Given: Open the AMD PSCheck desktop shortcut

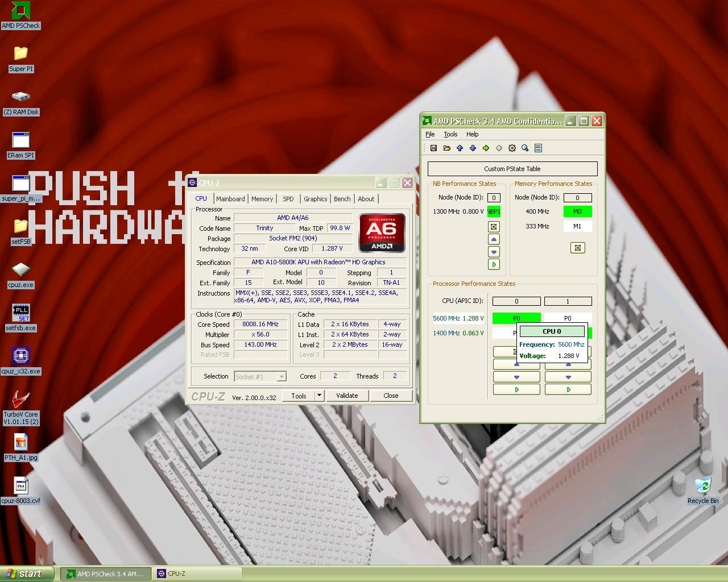Looking at the screenshot, I should [x=20, y=15].
